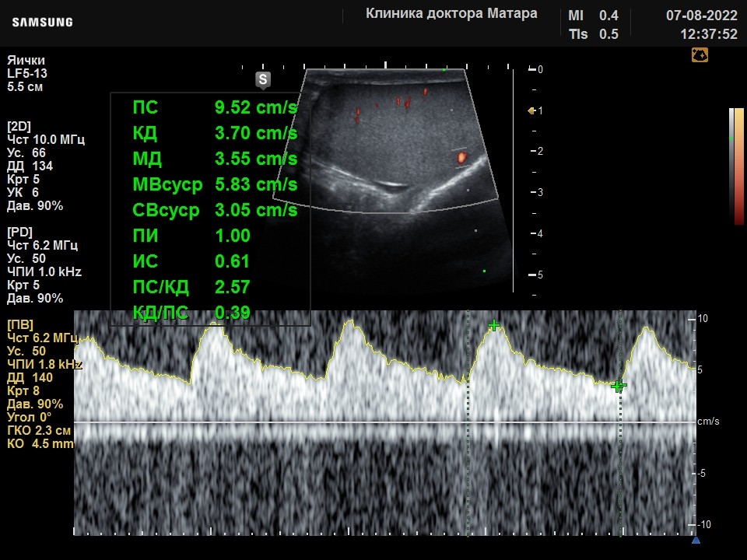Image resolution: width=747 pixels, height=560 pixels.
Task: Click the blue triangle below the velocity scale
Action: pos(696,540)
